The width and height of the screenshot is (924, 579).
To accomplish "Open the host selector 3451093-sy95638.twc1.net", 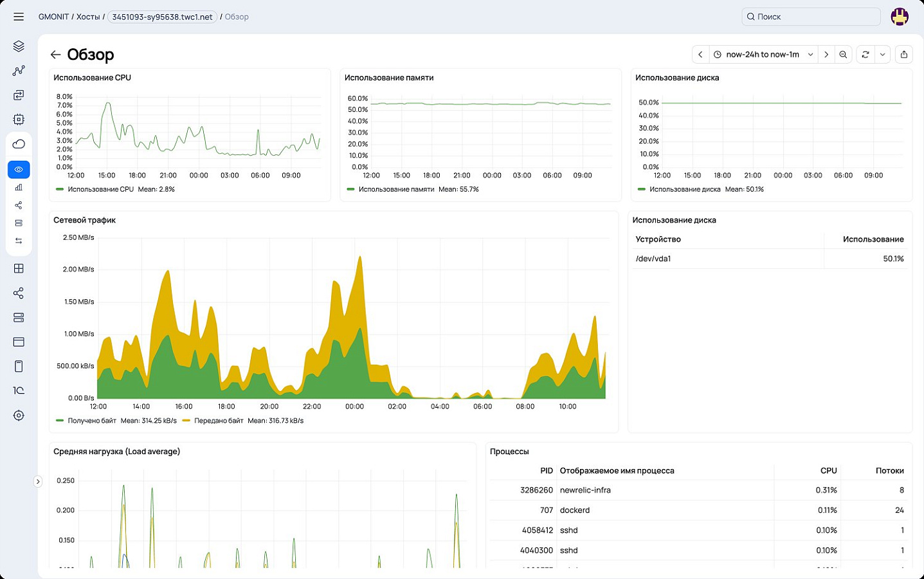I will (x=162, y=17).
